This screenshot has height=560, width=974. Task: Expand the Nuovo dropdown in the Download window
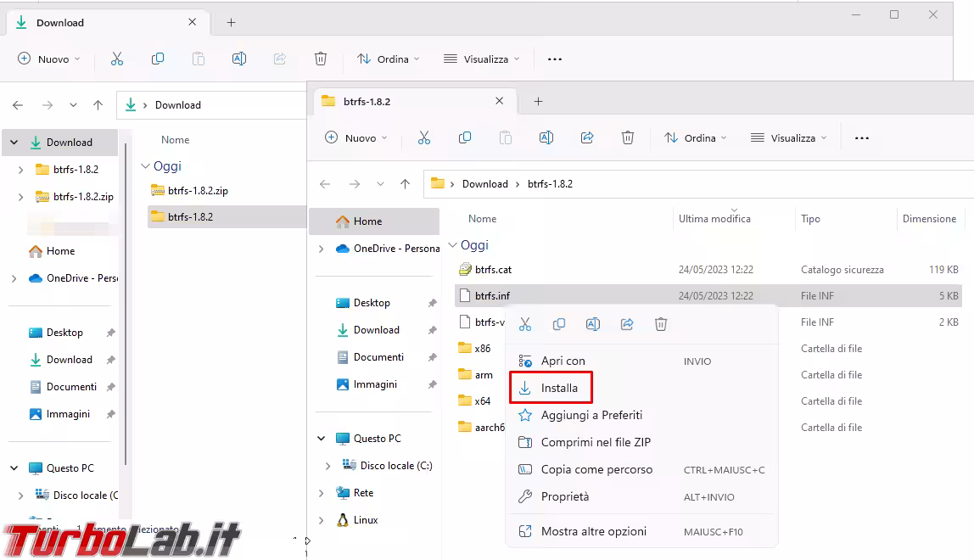click(x=48, y=59)
